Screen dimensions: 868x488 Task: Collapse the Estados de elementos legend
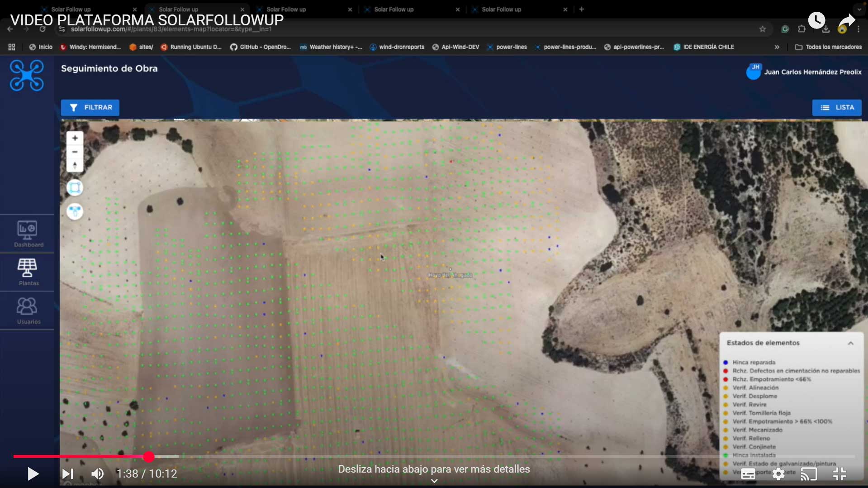(850, 343)
